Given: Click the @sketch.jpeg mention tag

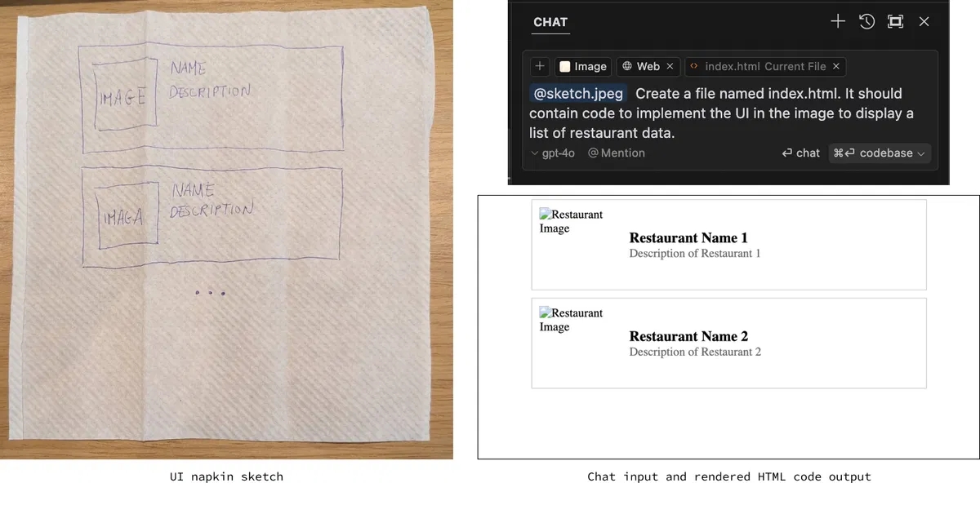Looking at the screenshot, I should [578, 94].
